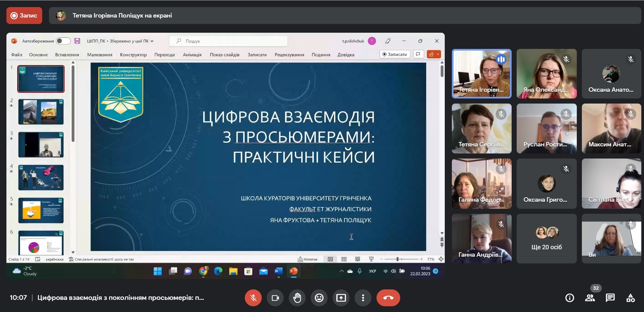Expand the Windows system tray hidden icons

tap(341, 271)
